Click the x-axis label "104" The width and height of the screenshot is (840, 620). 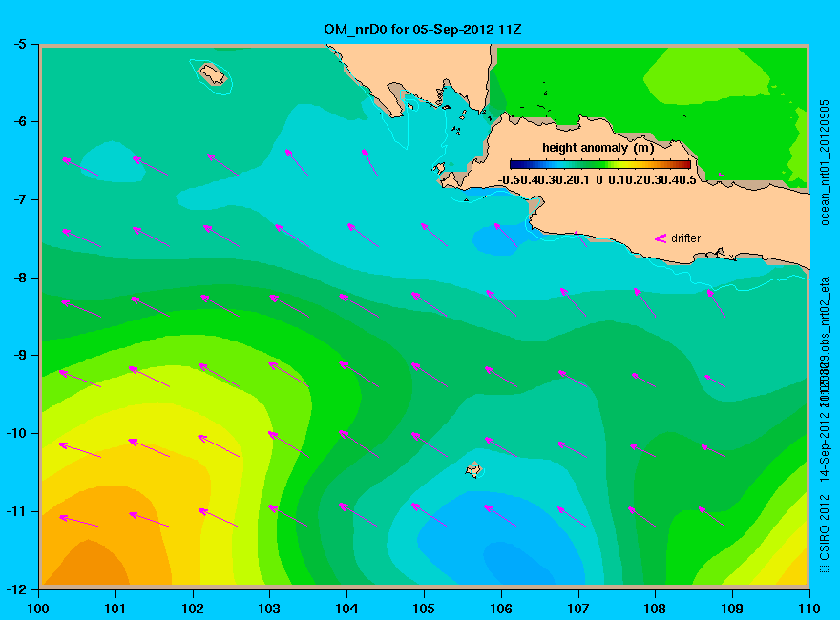(346, 609)
